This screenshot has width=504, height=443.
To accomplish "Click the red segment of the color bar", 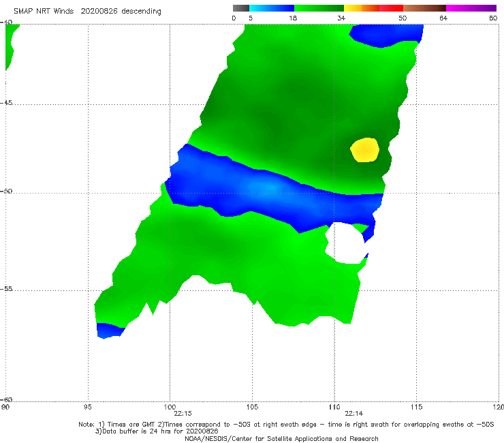I will pos(391,8).
